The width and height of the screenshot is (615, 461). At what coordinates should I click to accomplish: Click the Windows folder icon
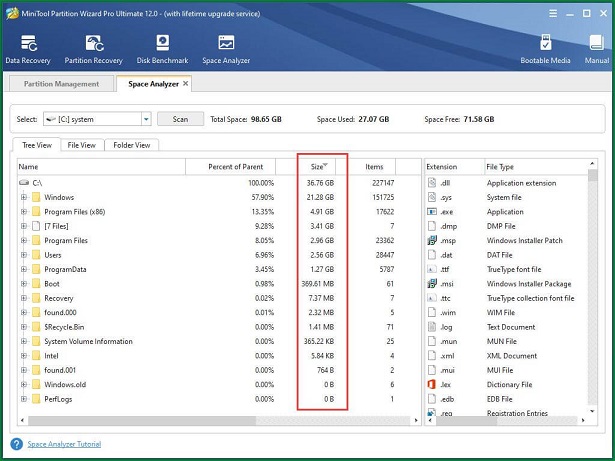pos(36,197)
